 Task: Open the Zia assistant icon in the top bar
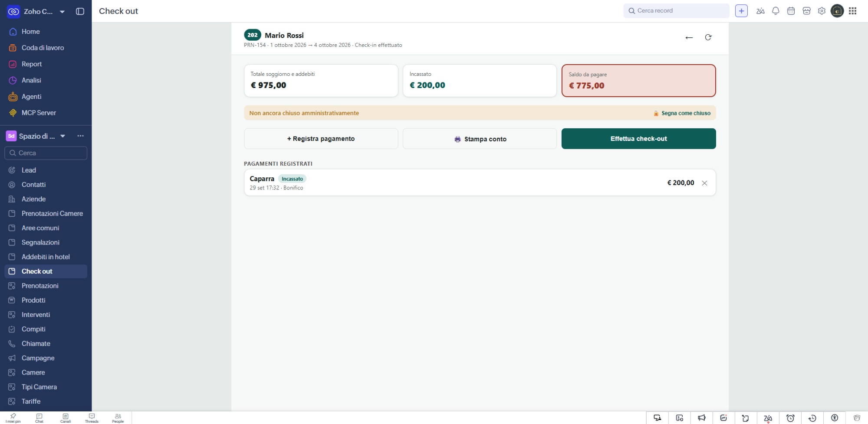760,11
